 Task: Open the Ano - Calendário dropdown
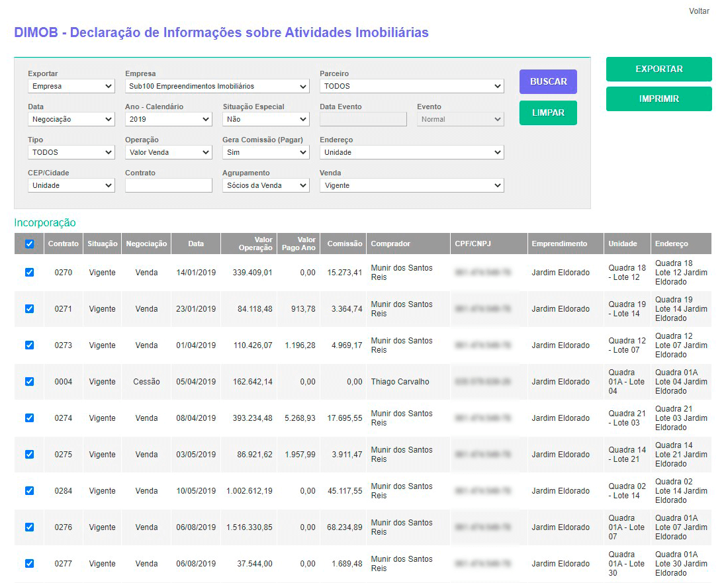pos(168,120)
